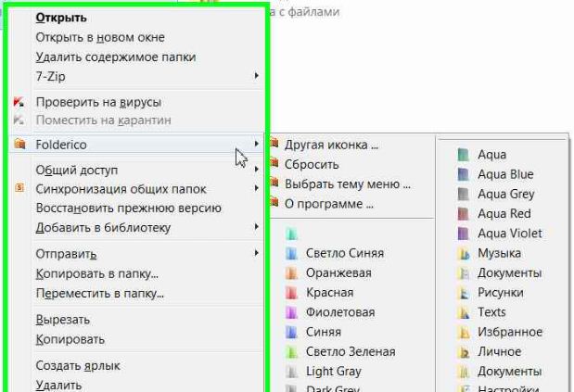Expand the Добавить в библиотеку submenu arrow

(x=257, y=227)
